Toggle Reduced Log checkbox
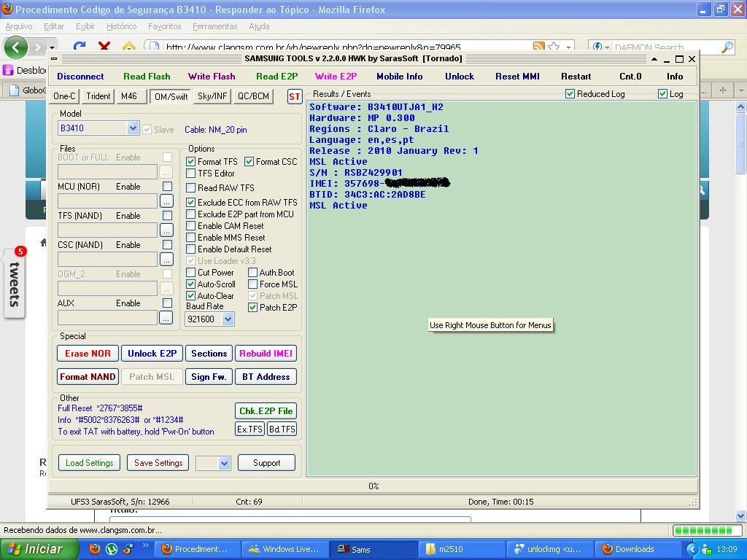747x560 pixels. [x=570, y=94]
